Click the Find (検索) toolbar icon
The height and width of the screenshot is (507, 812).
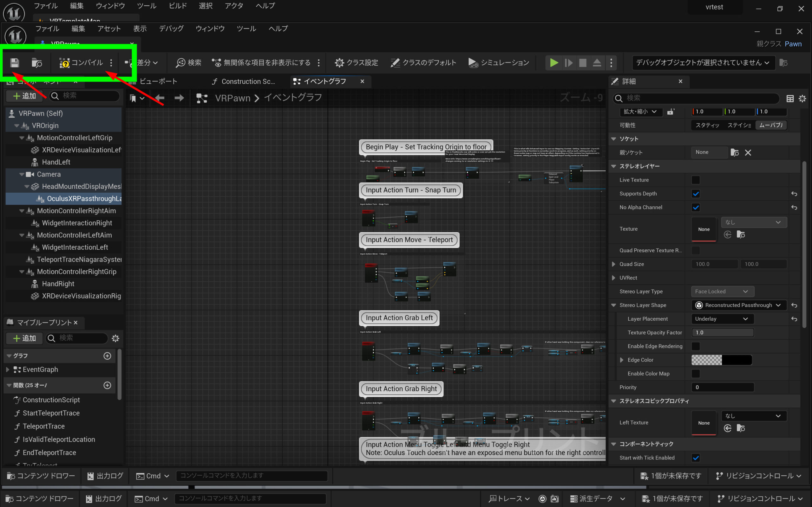pyautogui.click(x=189, y=63)
